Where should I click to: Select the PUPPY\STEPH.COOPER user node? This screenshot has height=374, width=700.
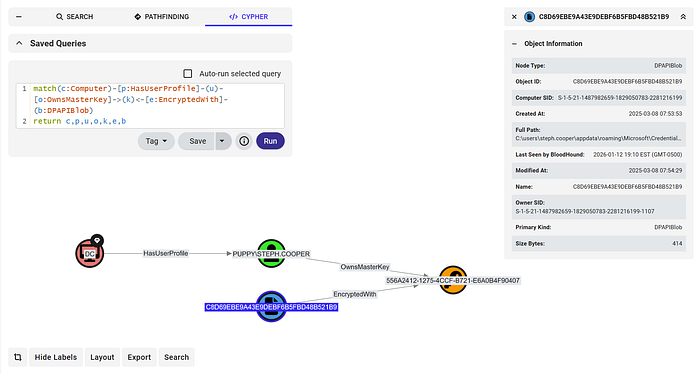(x=271, y=253)
